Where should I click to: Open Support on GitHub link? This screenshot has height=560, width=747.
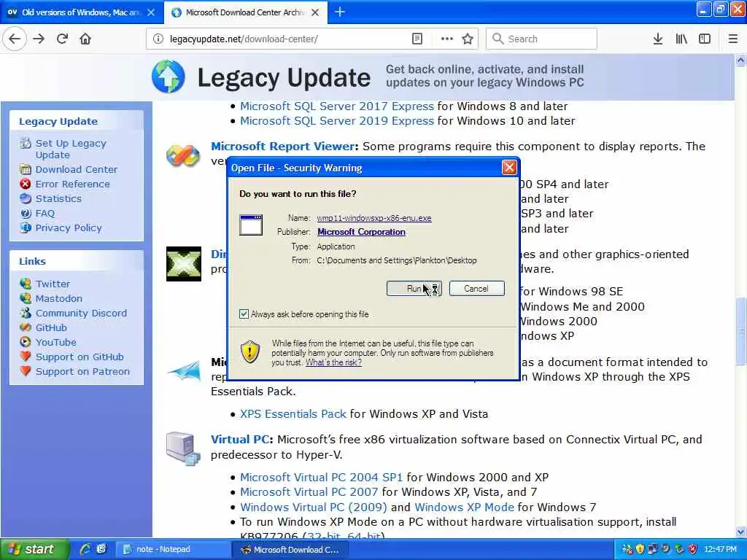point(80,357)
